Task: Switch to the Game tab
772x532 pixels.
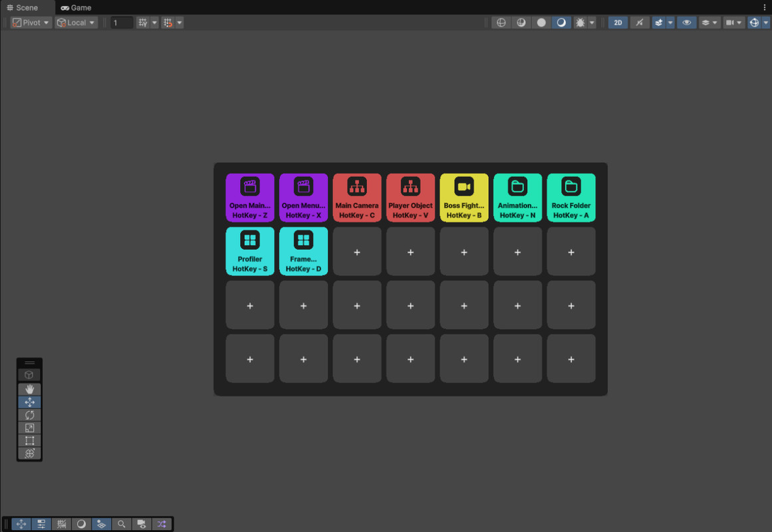Action: click(75, 7)
